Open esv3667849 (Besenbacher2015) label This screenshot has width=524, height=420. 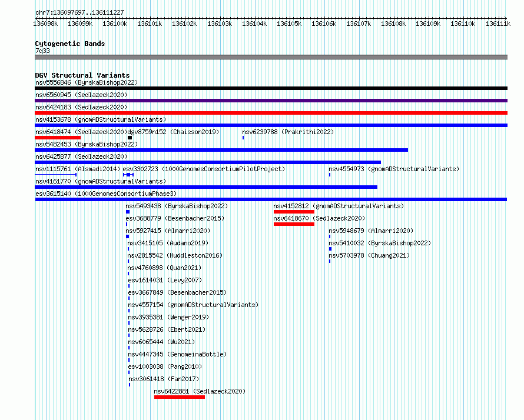pyautogui.click(x=177, y=292)
